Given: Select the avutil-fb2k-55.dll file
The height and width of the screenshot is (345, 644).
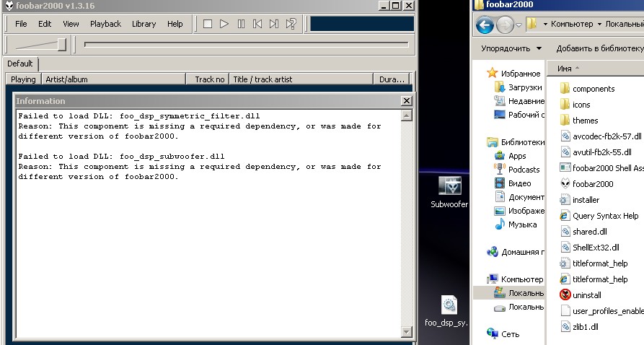Looking at the screenshot, I should pos(596,152).
